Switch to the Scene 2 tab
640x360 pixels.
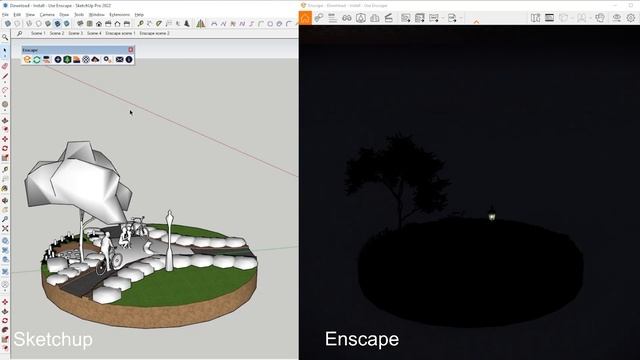pyautogui.click(x=57, y=33)
